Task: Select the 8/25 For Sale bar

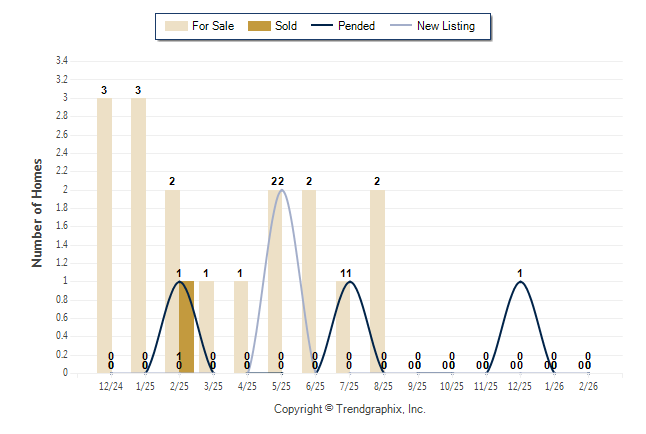Action: pos(377,281)
